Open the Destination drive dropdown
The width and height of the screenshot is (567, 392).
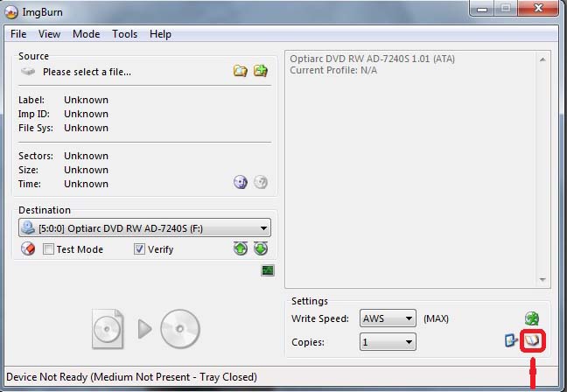point(144,227)
